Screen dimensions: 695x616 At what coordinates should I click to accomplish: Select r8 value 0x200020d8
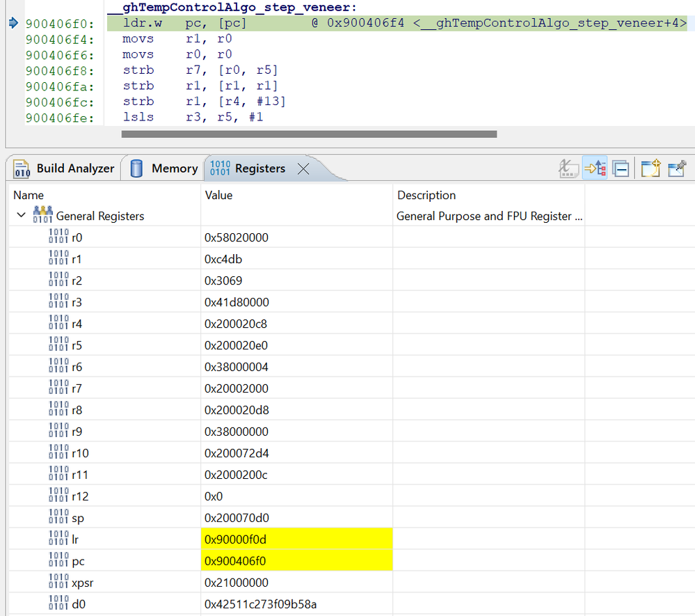237,410
